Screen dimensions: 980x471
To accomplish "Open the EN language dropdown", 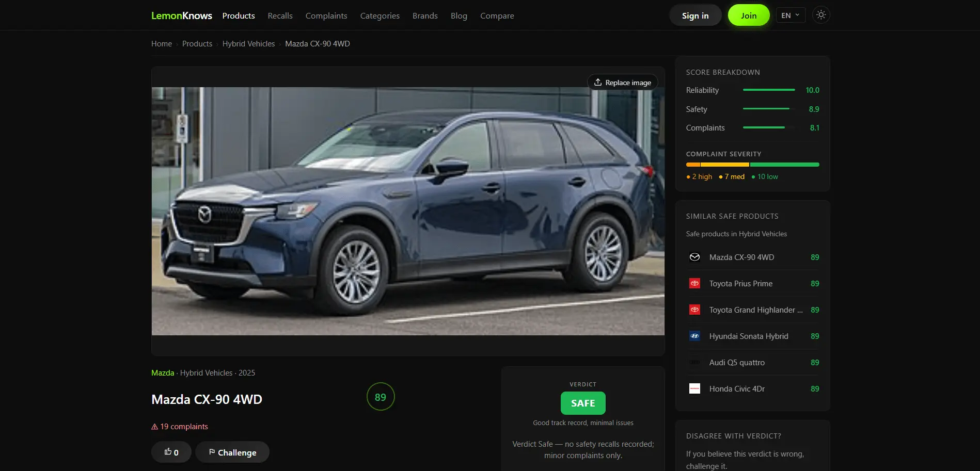I will [791, 15].
